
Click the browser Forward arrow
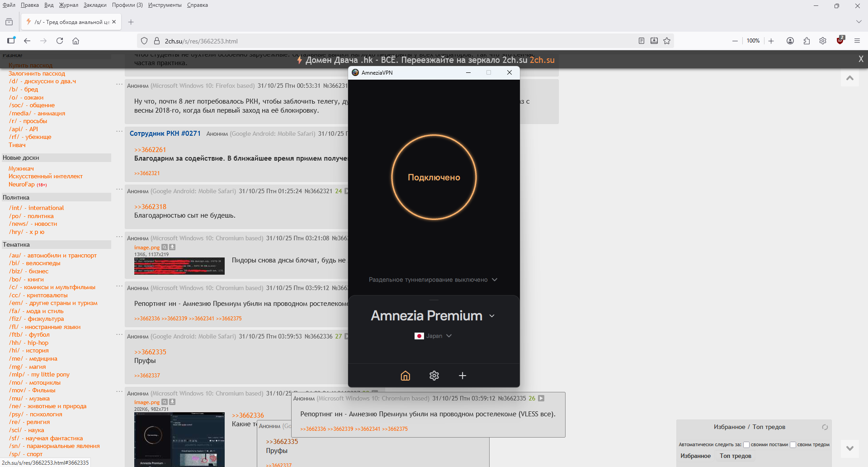pos(43,41)
